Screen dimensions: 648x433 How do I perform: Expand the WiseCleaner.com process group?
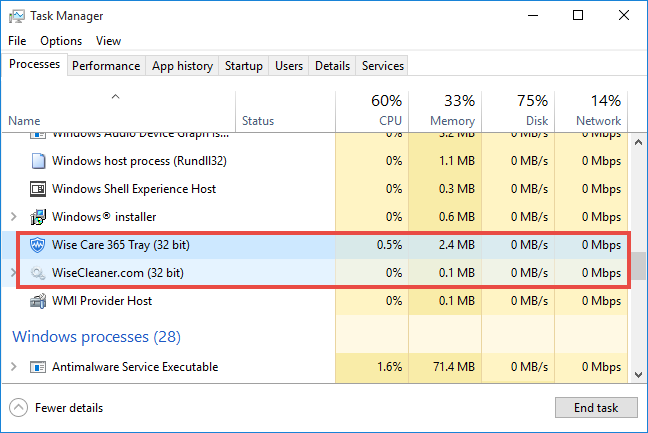click(13, 273)
